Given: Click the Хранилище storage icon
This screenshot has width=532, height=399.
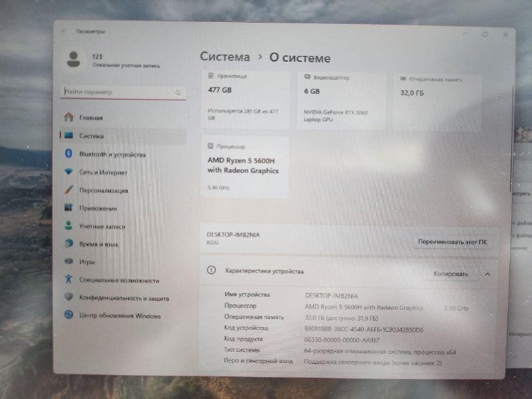Looking at the screenshot, I should (211, 76).
